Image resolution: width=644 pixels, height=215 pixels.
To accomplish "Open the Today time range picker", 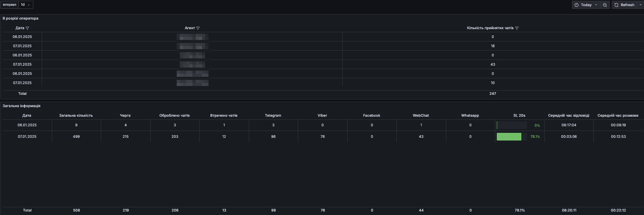I will 586,5.
